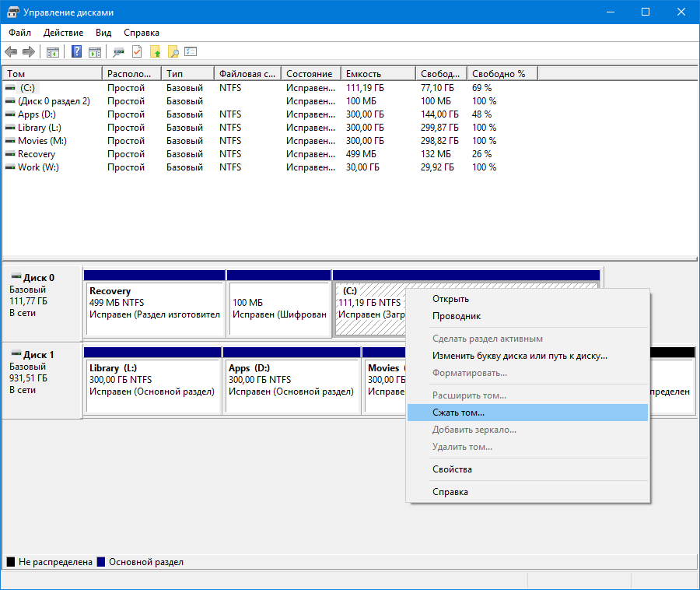Click the Том column header

tap(51, 74)
